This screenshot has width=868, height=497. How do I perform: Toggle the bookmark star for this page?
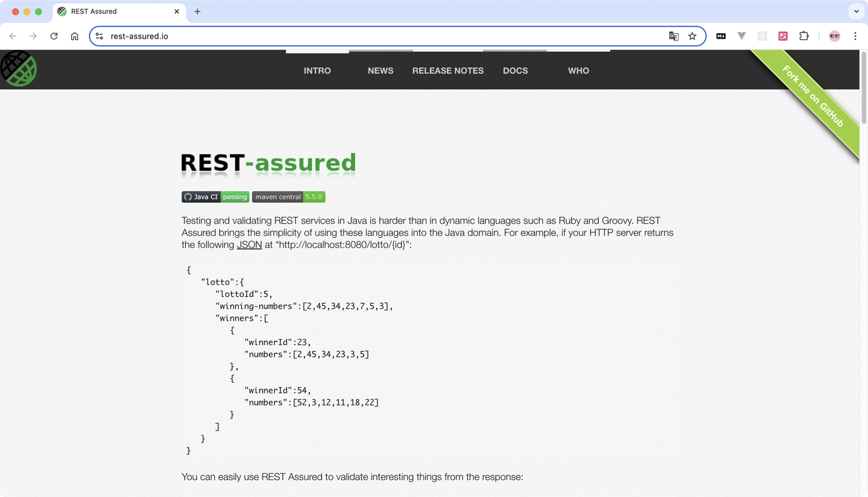pyautogui.click(x=692, y=36)
